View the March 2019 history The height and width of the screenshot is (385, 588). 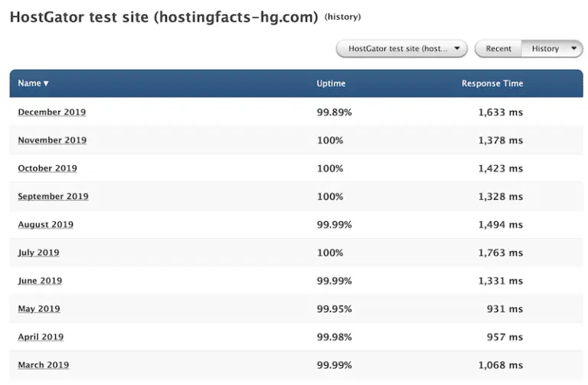(x=43, y=365)
